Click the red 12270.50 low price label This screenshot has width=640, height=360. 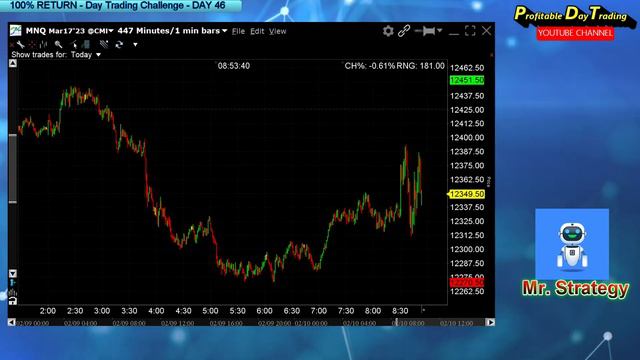tap(467, 282)
